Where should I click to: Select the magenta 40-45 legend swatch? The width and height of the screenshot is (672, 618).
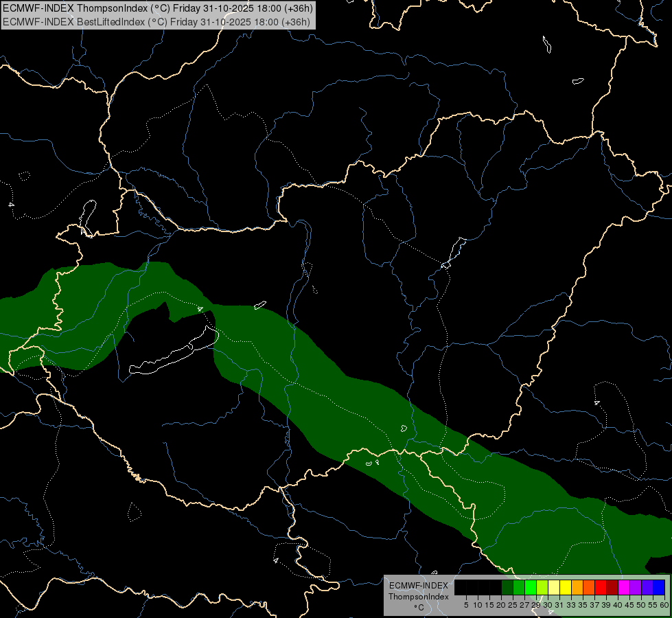624,587
